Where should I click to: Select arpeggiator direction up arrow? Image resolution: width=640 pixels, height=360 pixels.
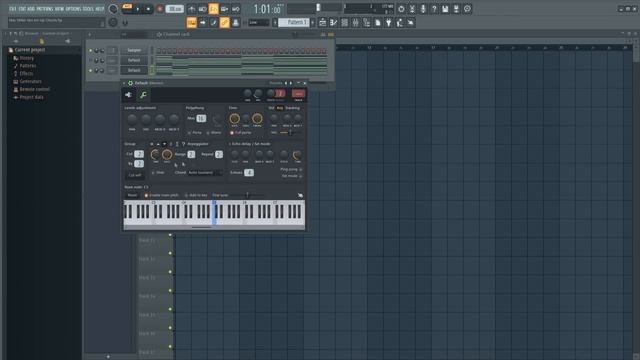click(158, 144)
